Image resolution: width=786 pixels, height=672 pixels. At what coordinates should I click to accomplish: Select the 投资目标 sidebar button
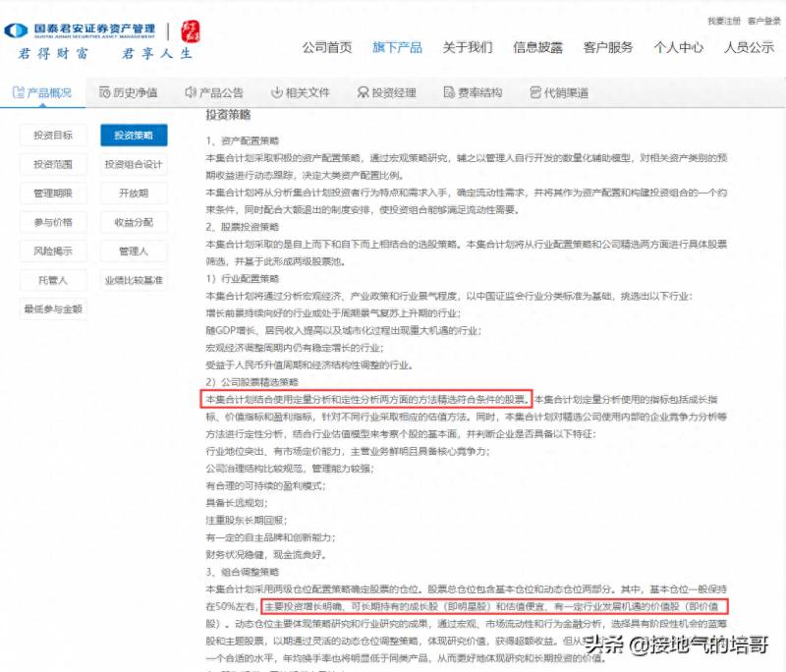point(53,136)
